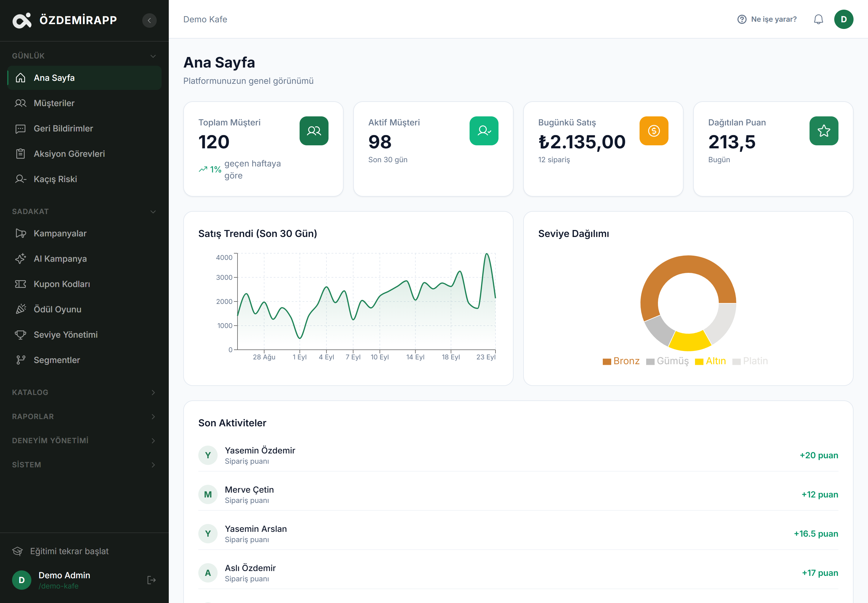Viewport: 868px width, 603px height.
Task: Collapse the sidebar with the arrow button
Action: click(x=149, y=21)
